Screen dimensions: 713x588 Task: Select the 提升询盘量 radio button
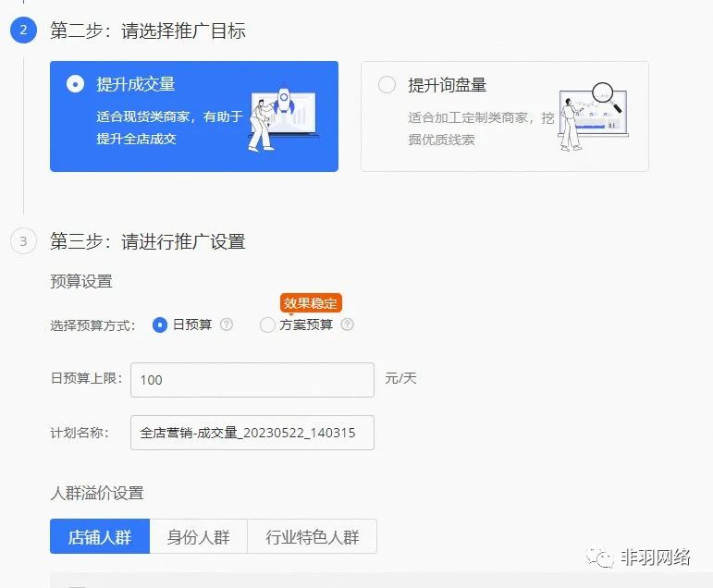(x=387, y=84)
